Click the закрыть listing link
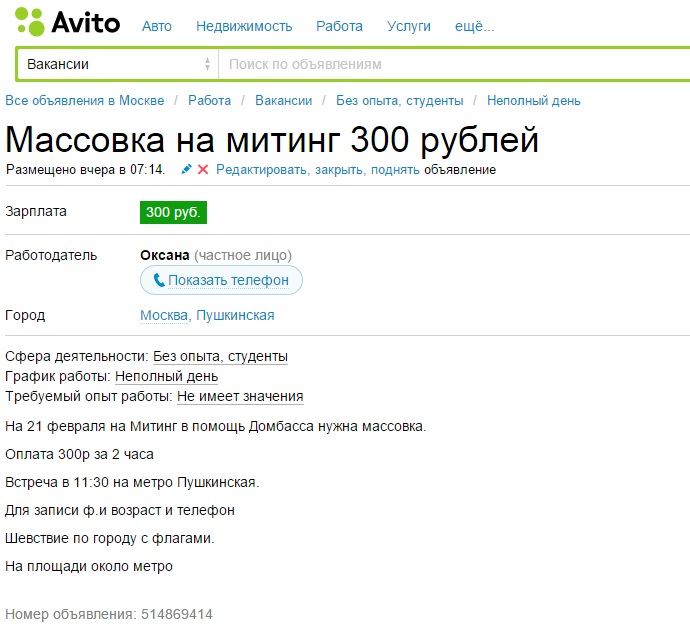 340,170
